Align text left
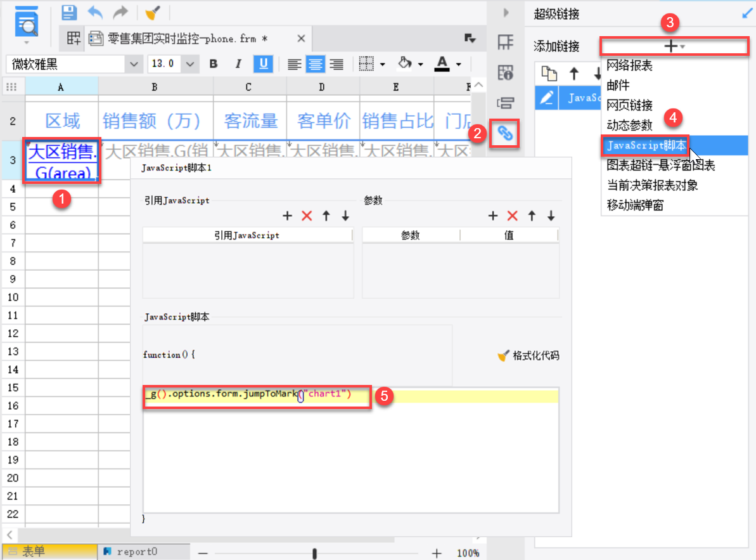Image resolution: width=756 pixels, height=560 pixels. tap(294, 63)
